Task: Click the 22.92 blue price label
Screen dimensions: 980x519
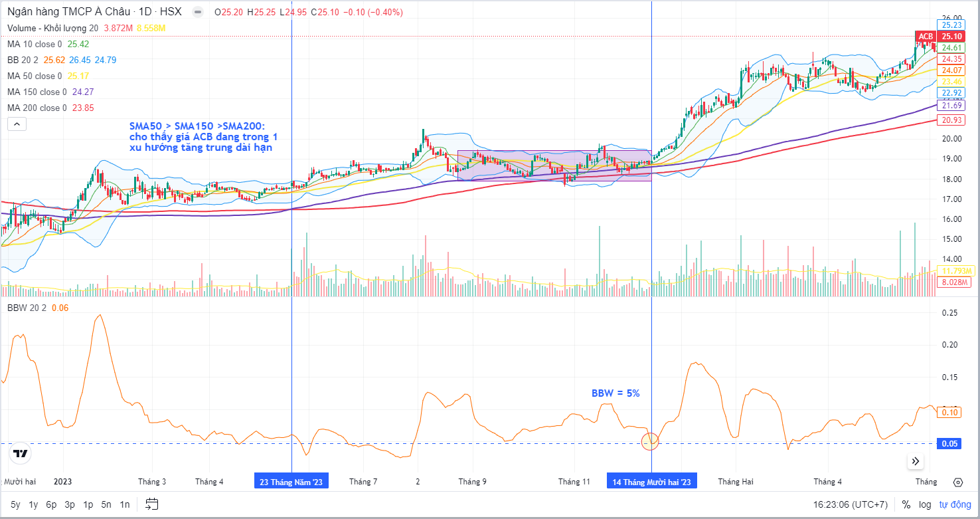Action: tap(951, 93)
